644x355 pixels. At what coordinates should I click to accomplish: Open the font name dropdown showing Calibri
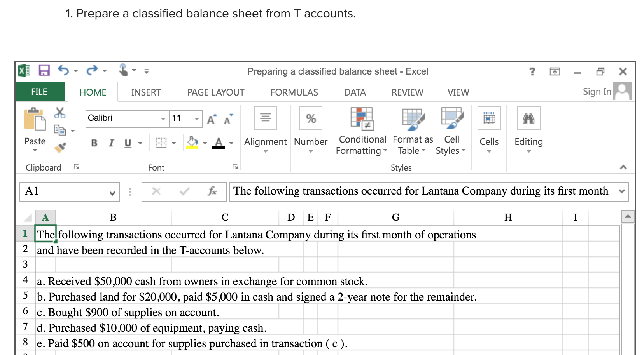[163, 118]
